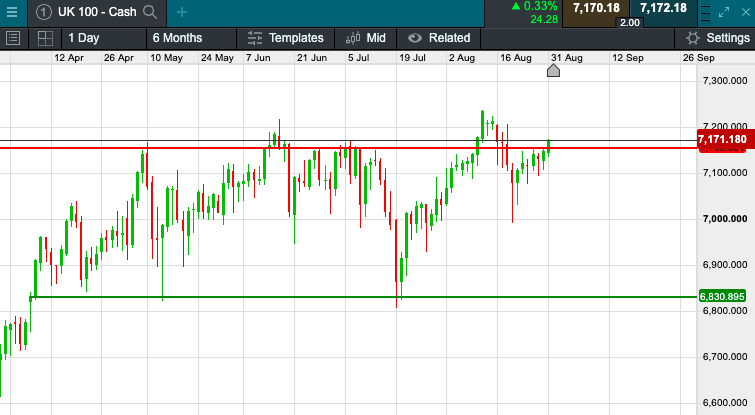Image resolution: width=755 pixels, height=415 pixels.
Task: Click the Related button label
Action: (449, 38)
